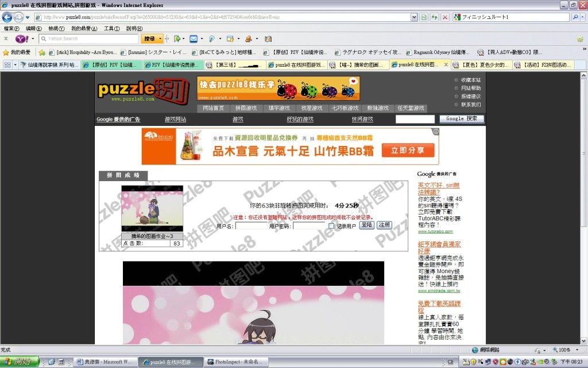The image size is (588, 368).
Task: Click the map icon on Yahoo toolbar
Action: pos(268,39)
